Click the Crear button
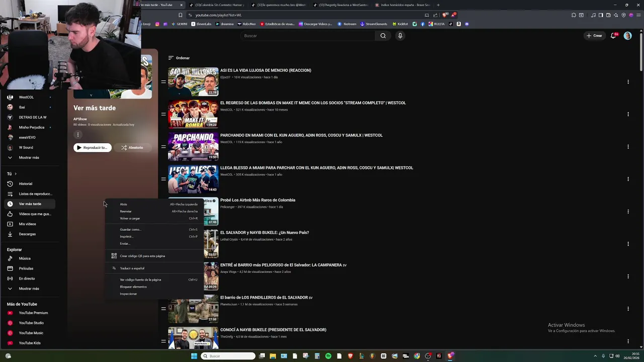The height and width of the screenshot is (362, 644). point(594,36)
